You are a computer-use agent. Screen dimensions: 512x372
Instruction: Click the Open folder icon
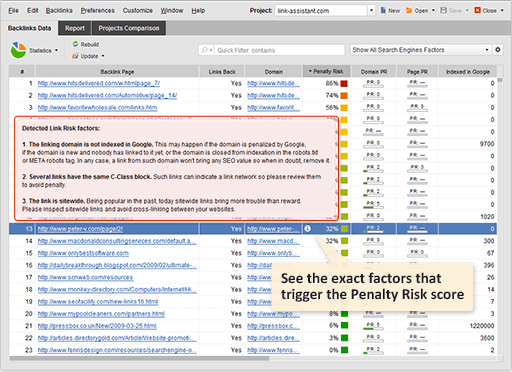(x=409, y=10)
